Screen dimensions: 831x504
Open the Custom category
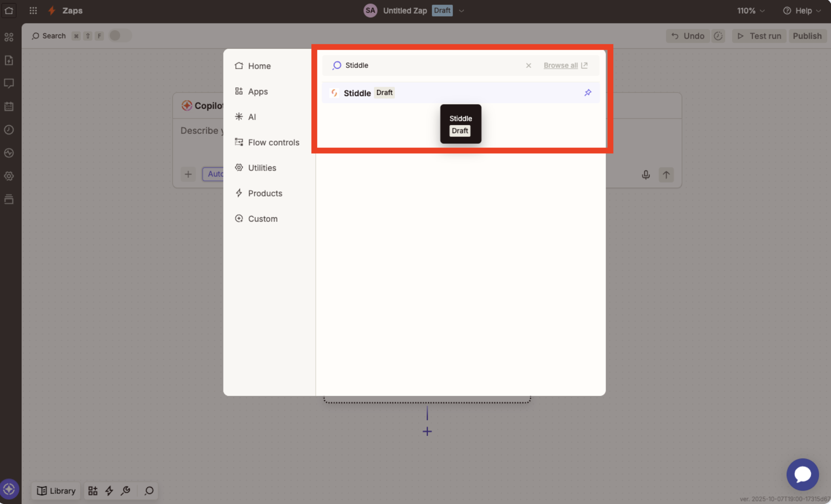(263, 219)
